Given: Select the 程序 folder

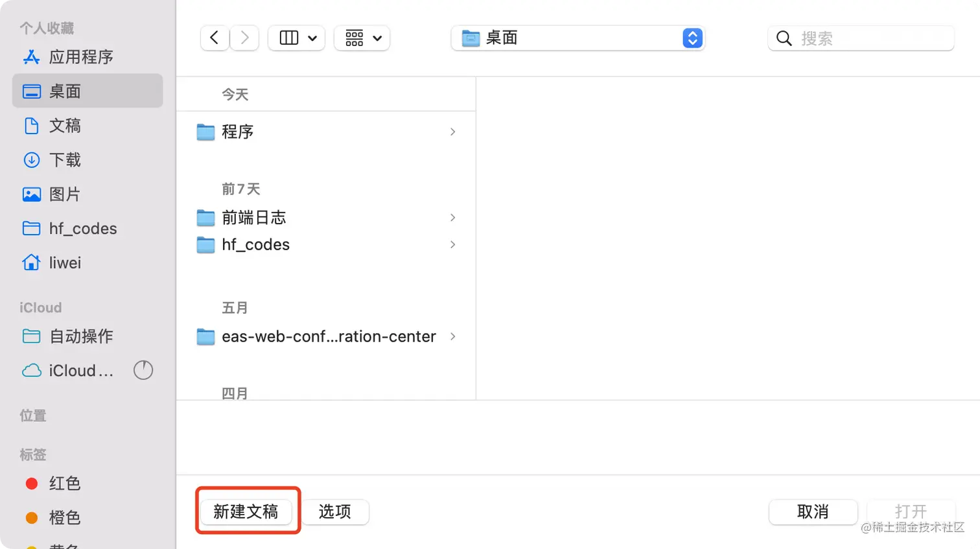Looking at the screenshot, I should [326, 132].
